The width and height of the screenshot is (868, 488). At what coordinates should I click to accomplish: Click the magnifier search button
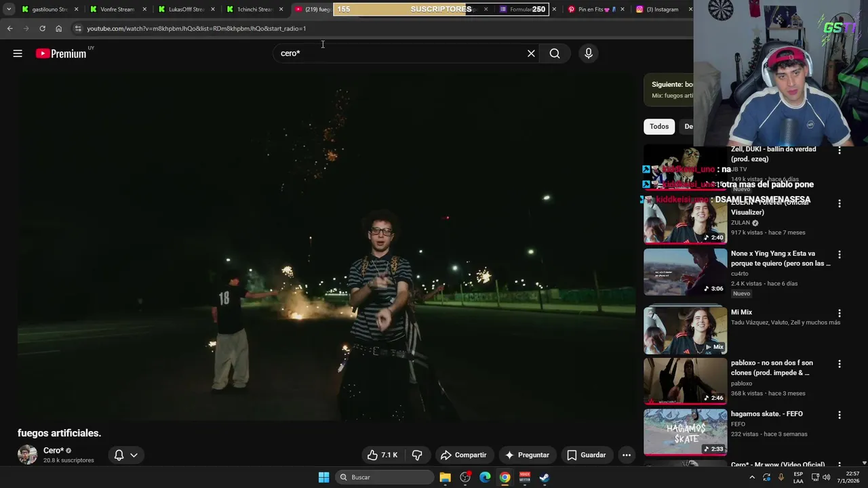pyautogui.click(x=555, y=54)
